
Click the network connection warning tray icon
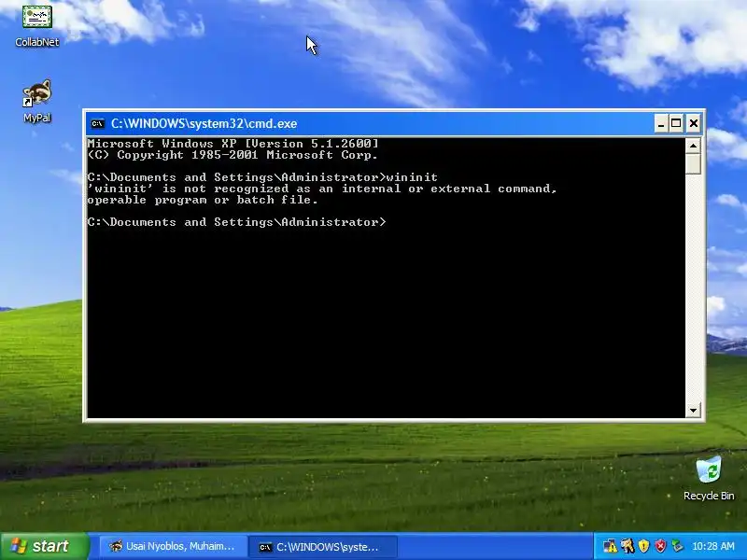(610, 546)
